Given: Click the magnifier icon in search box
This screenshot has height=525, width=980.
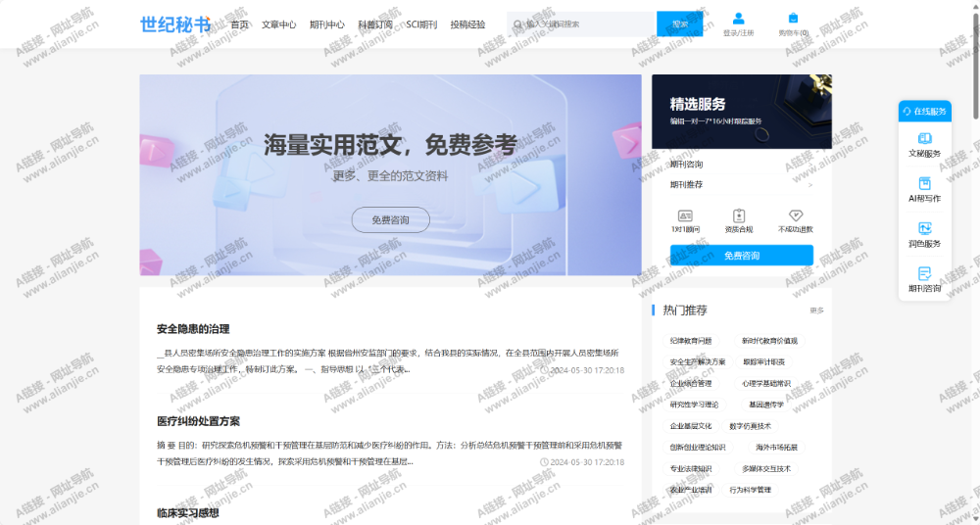Looking at the screenshot, I should coord(517,24).
